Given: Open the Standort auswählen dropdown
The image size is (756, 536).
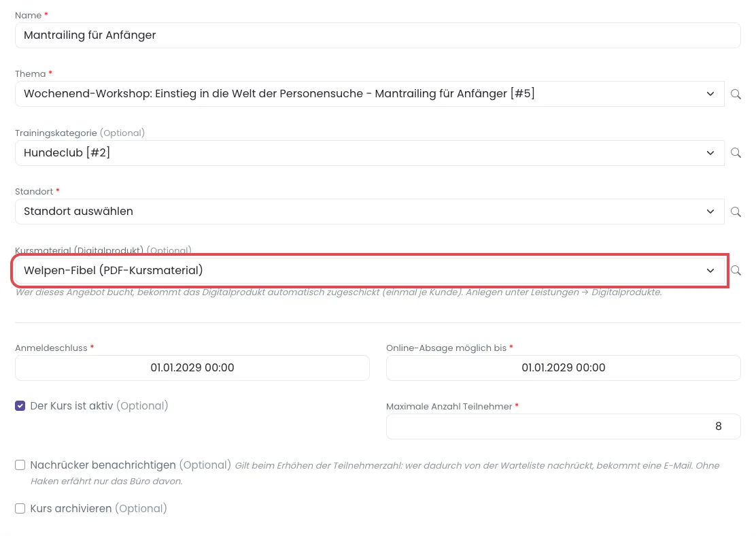Looking at the screenshot, I should (369, 212).
